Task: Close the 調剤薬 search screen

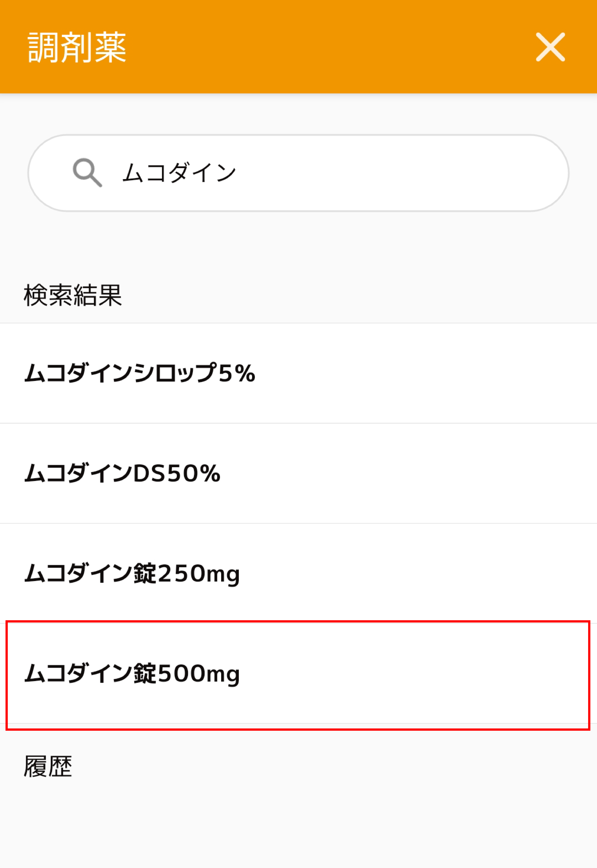Action: 550,47
